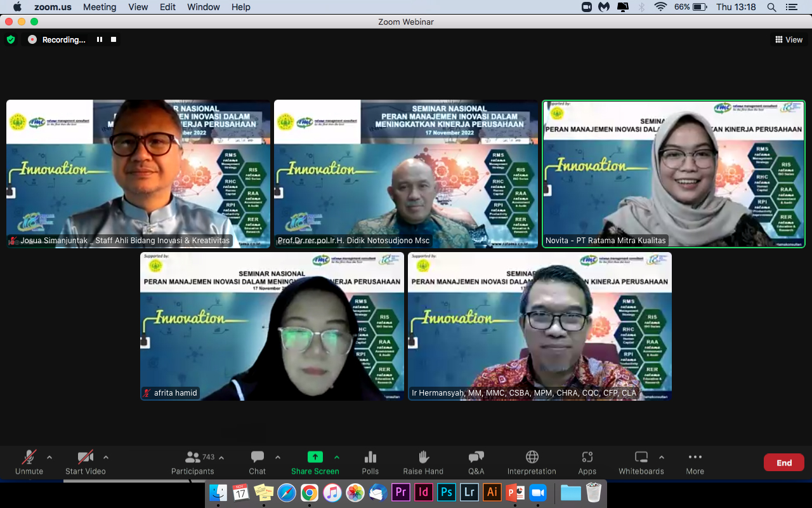This screenshot has height=508, width=812.
Task: Expand Participants options arrow
Action: [221, 457]
